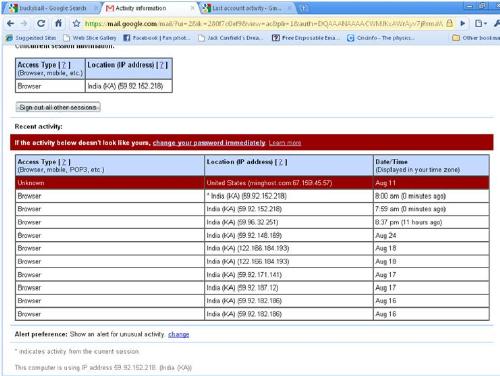Click the mail.google.com address bar
Image resolution: width=500 pixels, height=376 pixels.
[263, 24]
